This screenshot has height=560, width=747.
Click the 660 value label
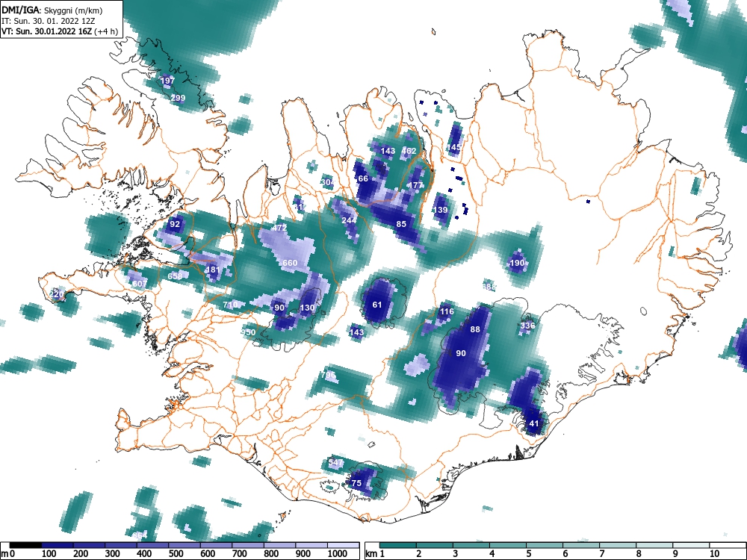tap(290, 263)
